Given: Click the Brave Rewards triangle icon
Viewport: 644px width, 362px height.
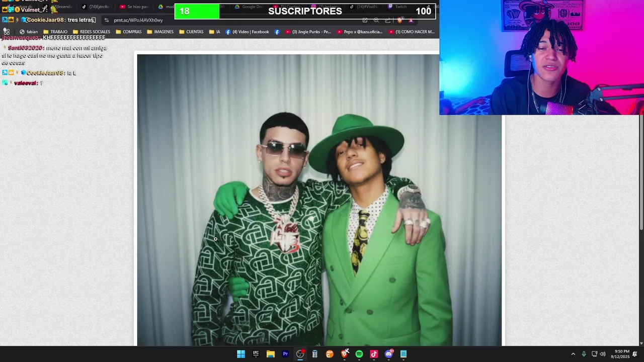Looking at the screenshot, I should (x=411, y=20).
